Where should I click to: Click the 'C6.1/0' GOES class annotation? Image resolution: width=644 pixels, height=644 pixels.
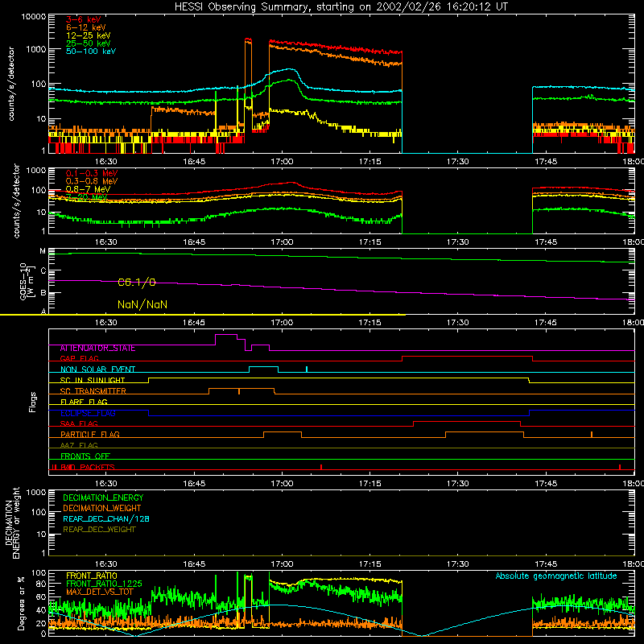137,283
